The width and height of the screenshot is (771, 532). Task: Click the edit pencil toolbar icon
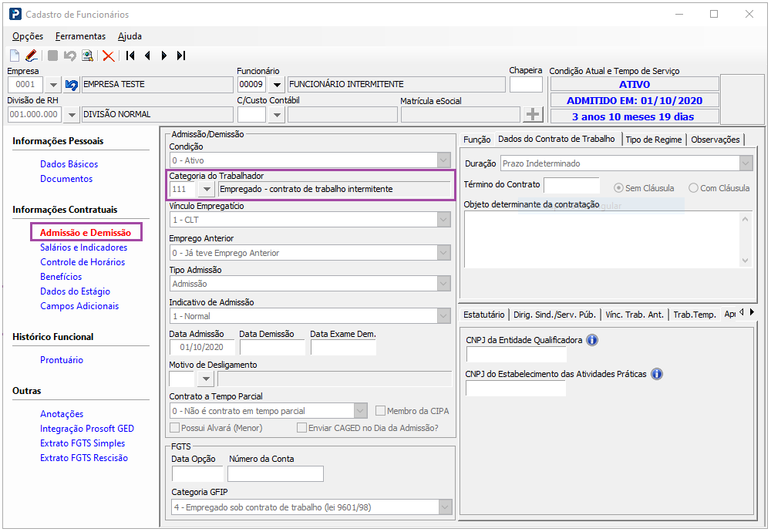point(32,56)
